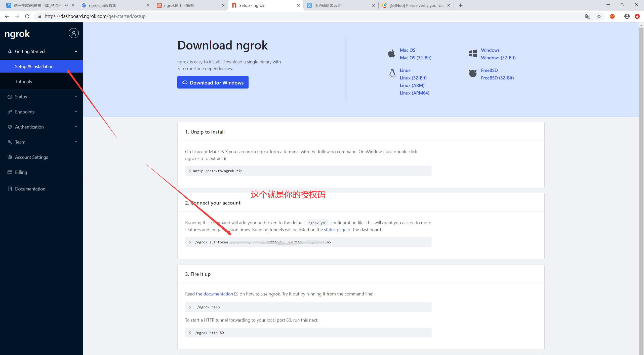Mute the audio-playing first tab

pyautogui.click(x=66, y=5)
